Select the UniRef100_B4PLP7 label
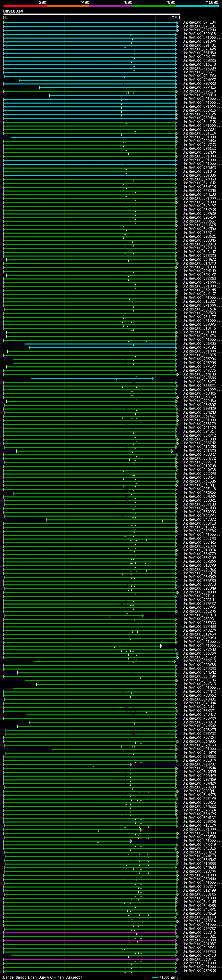Screen dimensions: 222x980 (199, 206)
